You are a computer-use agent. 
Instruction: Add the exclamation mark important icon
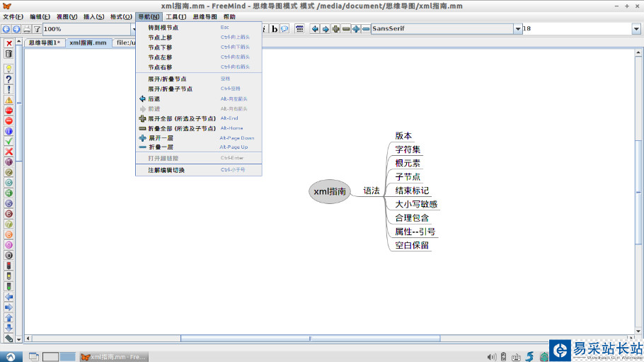click(8, 89)
